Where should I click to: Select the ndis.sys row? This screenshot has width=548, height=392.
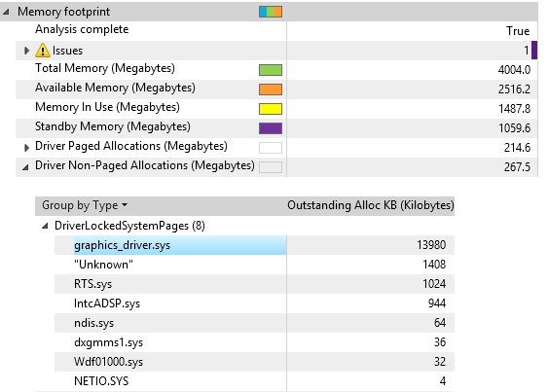click(x=254, y=323)
